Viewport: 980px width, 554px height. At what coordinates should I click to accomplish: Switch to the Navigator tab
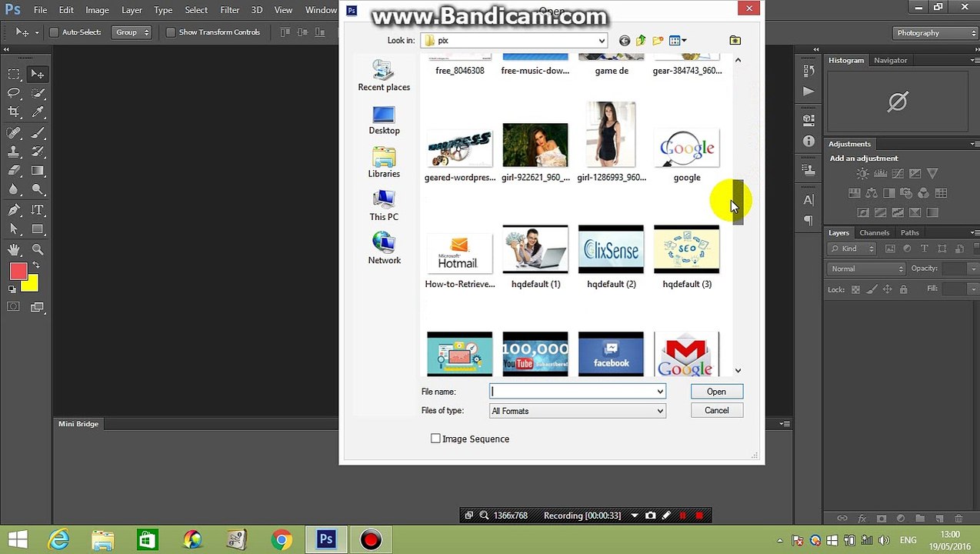pyautogui.click(x=891, y=60)
